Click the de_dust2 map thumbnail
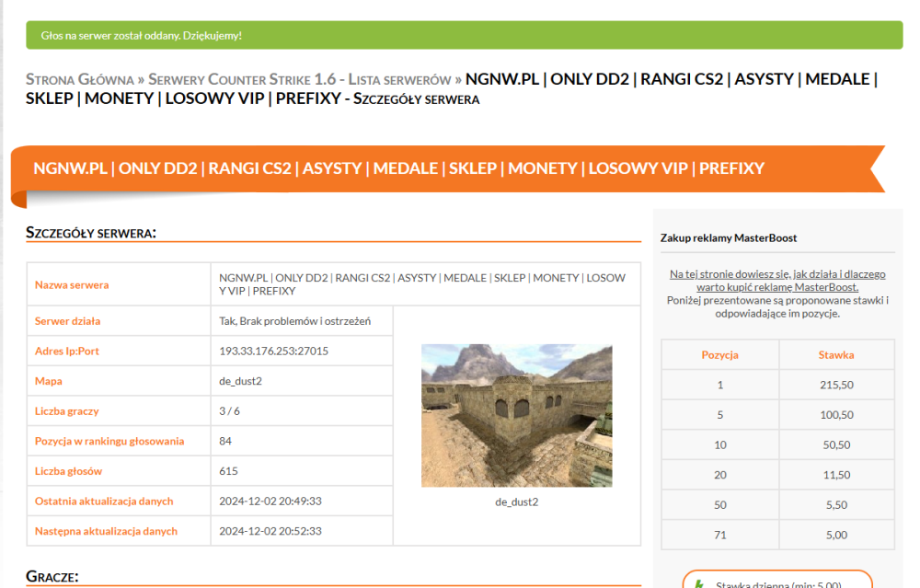Image resolution: width=920 pixels, height=588 pixels. coord(516,416)
